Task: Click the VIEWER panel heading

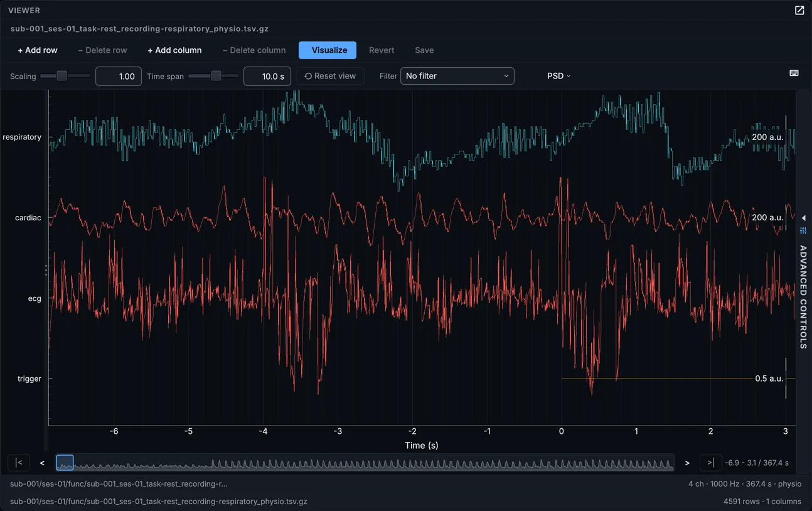Action: pos(24,11)
